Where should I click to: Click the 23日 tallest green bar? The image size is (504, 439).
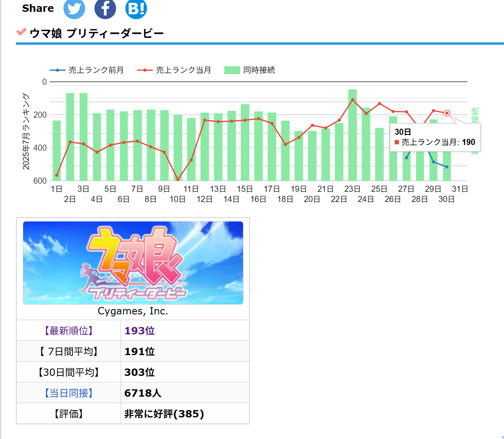pyautogui.click(x=353, y=135)
